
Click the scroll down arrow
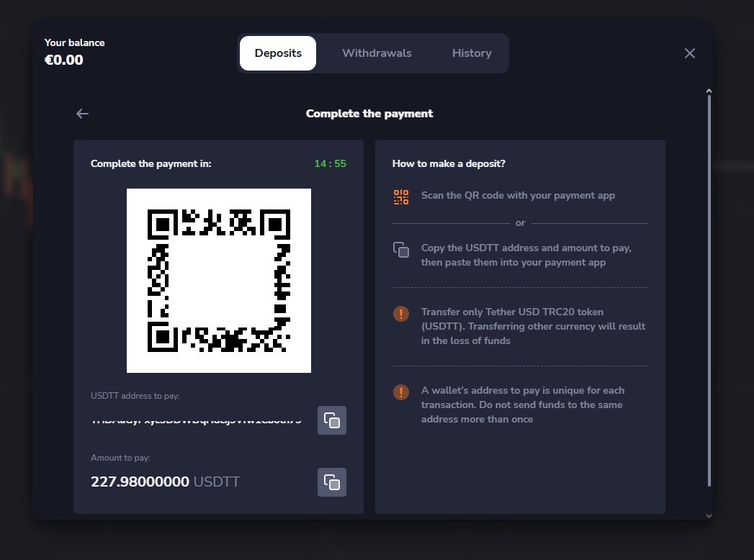click(x=709, y=516)
